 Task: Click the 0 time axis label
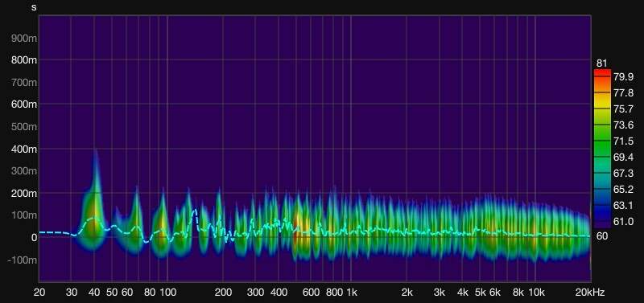coord(34,237)
